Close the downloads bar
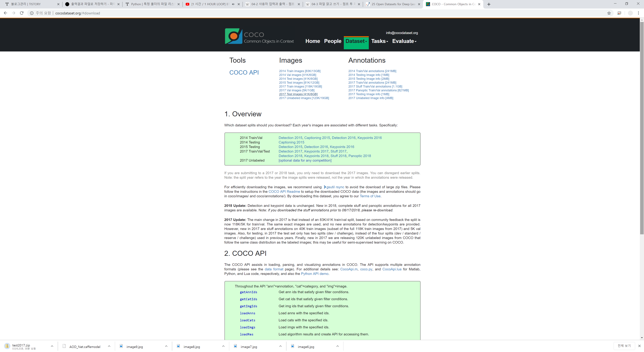Image resolution: width=644 pixels, height=352 pixels. point(639,346)
